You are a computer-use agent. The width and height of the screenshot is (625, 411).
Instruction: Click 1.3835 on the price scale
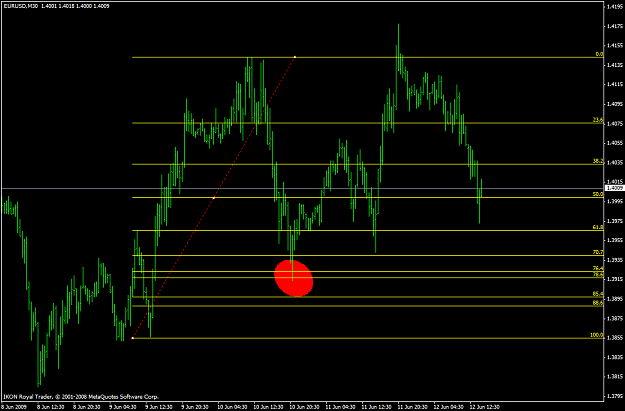615,357
